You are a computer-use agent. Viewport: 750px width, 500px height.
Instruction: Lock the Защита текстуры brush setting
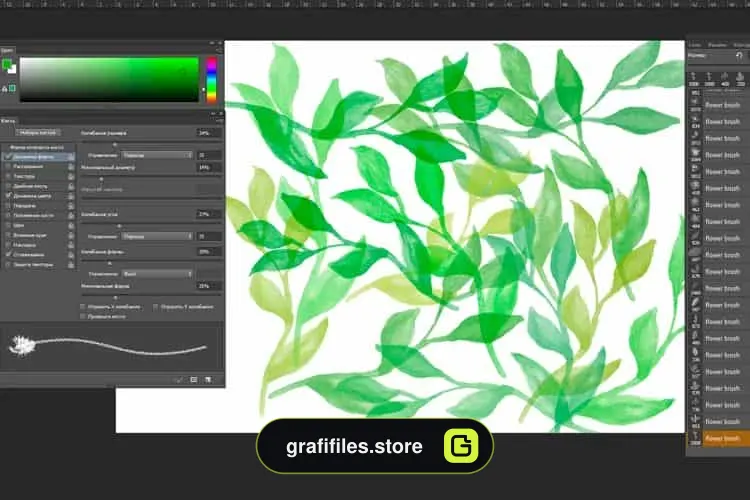click(71, 265)
